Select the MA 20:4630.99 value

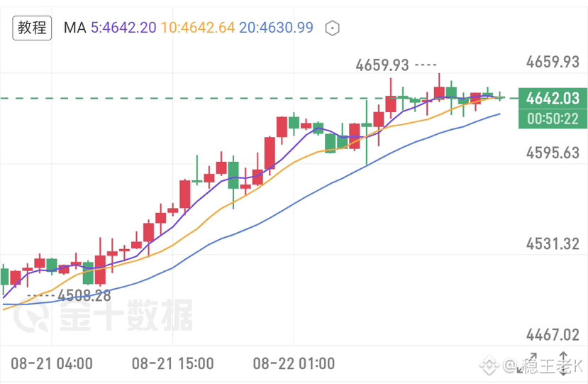[276, 28]
